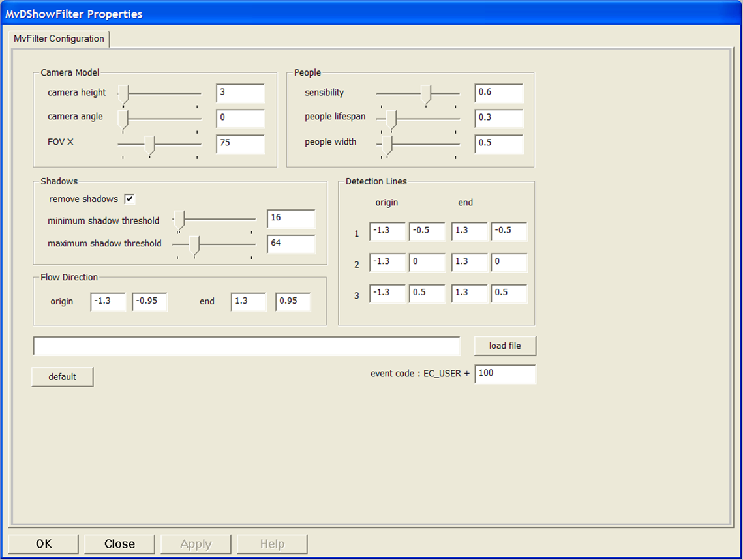This screenshot has width=743, height=560.
Task: Switch to MvFilter Configuration tab
Action: [59, 39]
